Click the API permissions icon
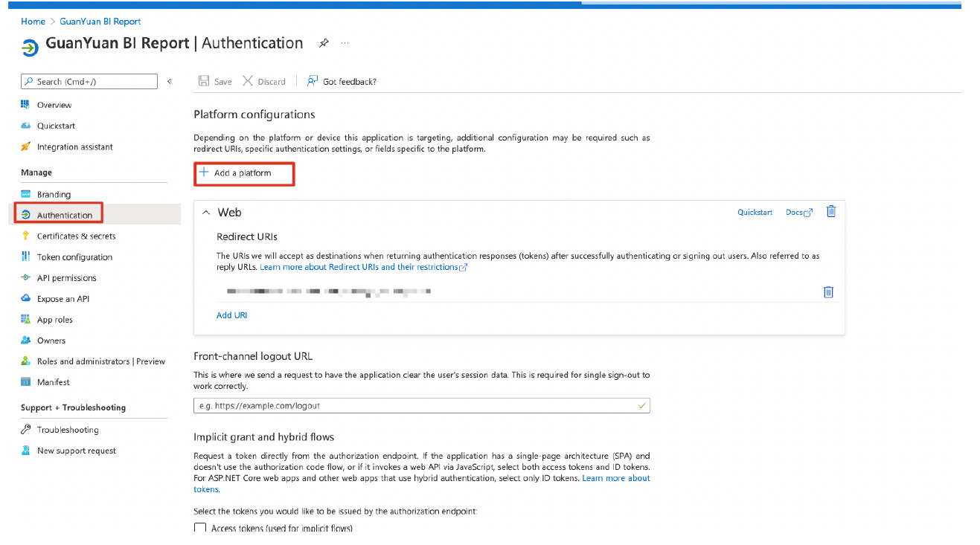The image size is (980, 545). point(25,277)
